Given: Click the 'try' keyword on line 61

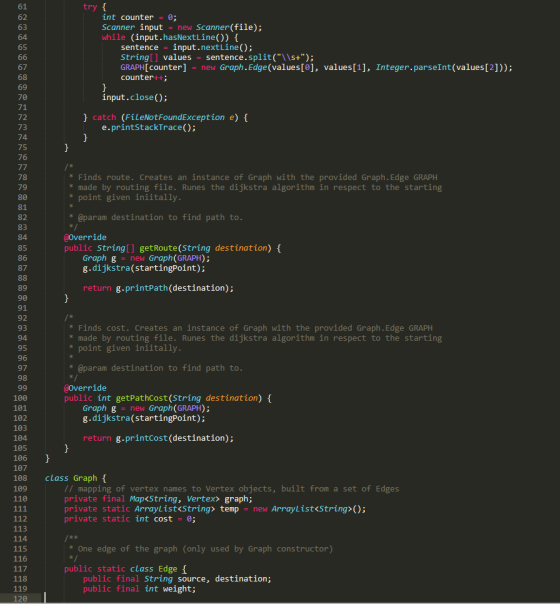Looking at the screenshot, I should point(90,7).
